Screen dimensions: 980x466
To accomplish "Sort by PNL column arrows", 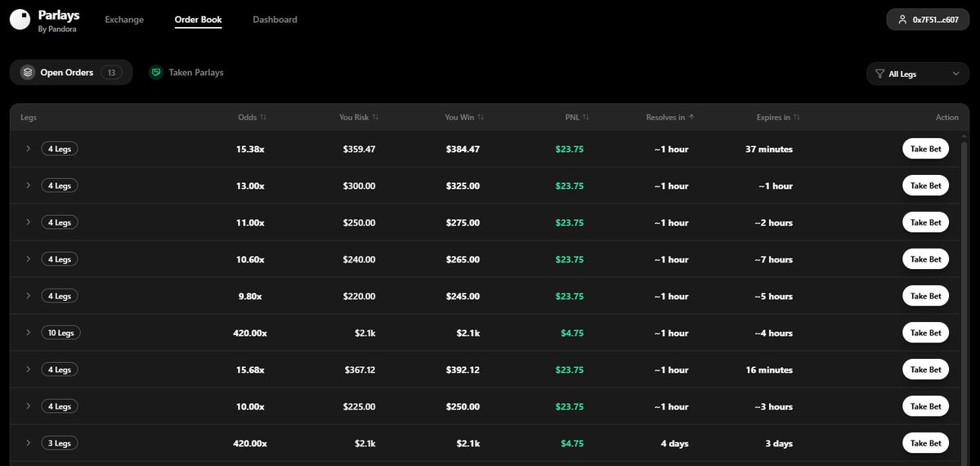I will [586, 117].
